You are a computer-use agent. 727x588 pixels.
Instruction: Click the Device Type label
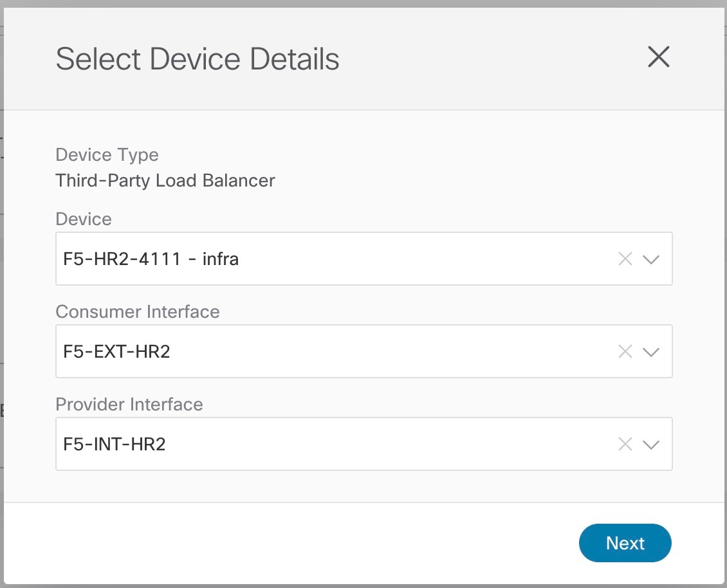(107, 155)
